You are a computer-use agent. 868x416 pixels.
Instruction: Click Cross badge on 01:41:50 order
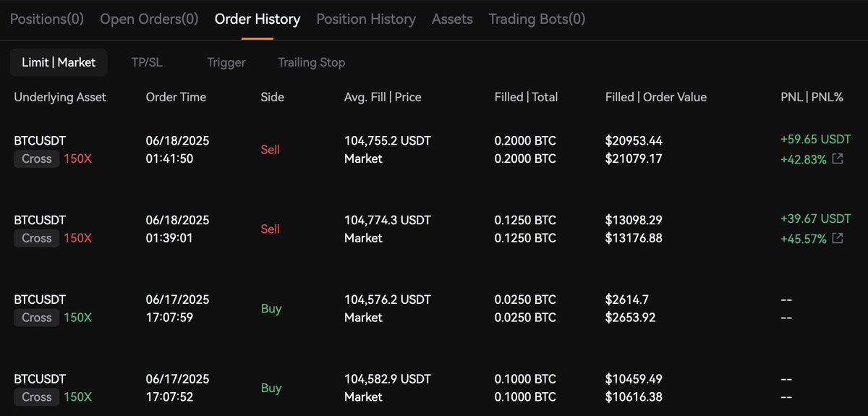[x=37, y=158]
